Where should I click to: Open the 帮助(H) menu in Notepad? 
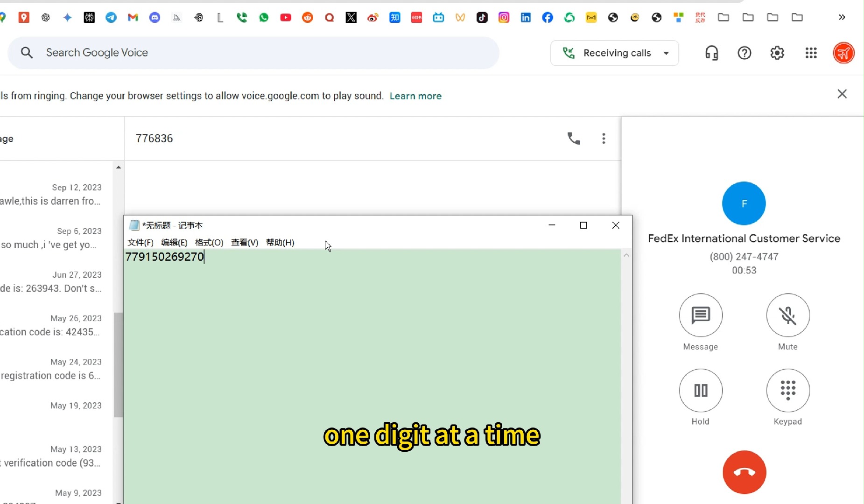[280, 243]
